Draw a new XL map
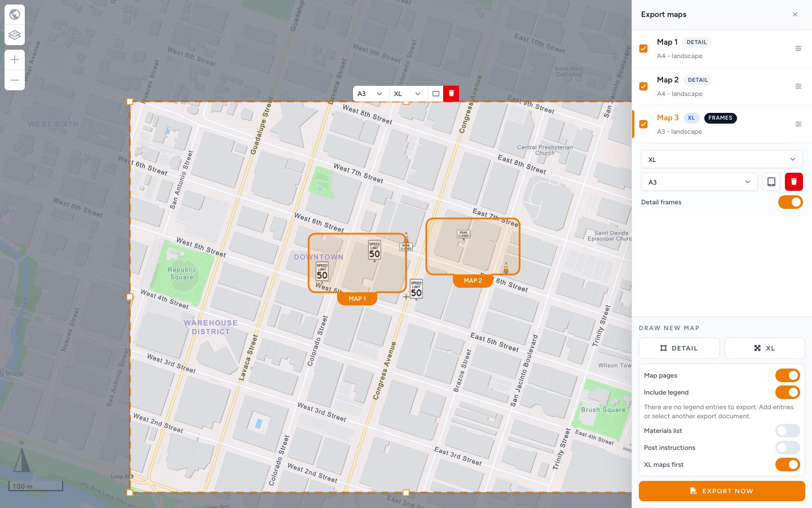This screenshot has width=812, height=508. pos(765,348)
